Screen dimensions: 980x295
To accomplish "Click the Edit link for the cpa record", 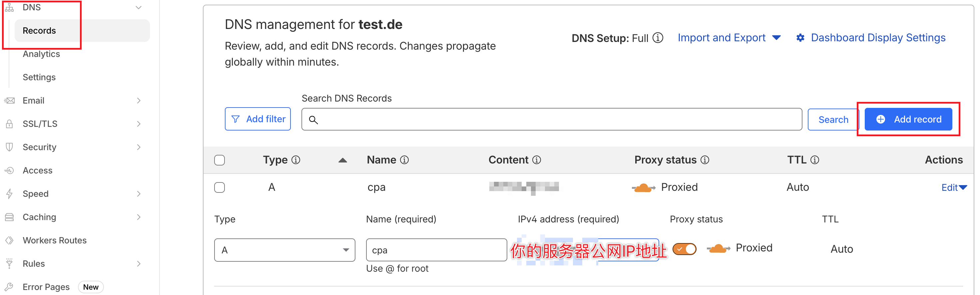I will coord(953,187).
